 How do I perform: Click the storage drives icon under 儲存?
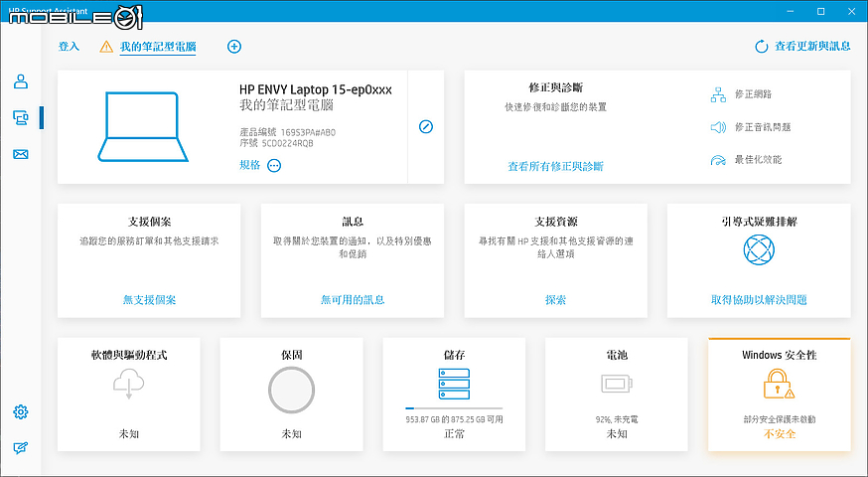[x=454, y=384]
